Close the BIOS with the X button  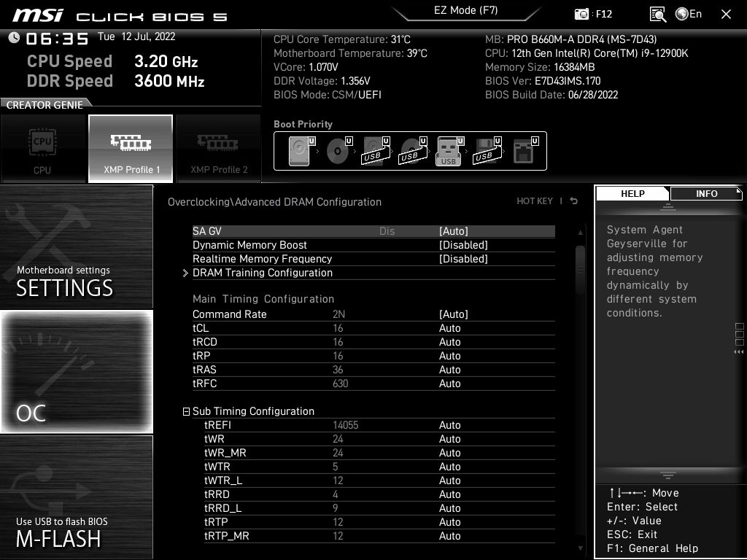pos(726,15)
